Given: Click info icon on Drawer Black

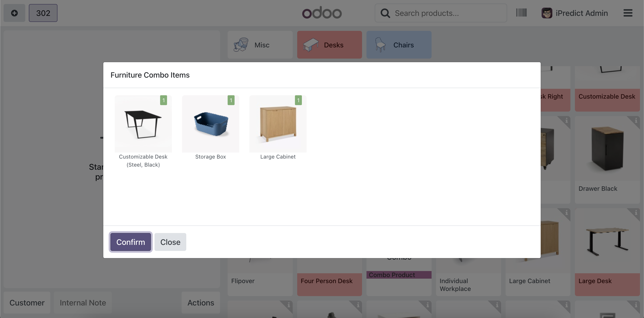Looking at the screenshot, I should click(x=636, y=121).
